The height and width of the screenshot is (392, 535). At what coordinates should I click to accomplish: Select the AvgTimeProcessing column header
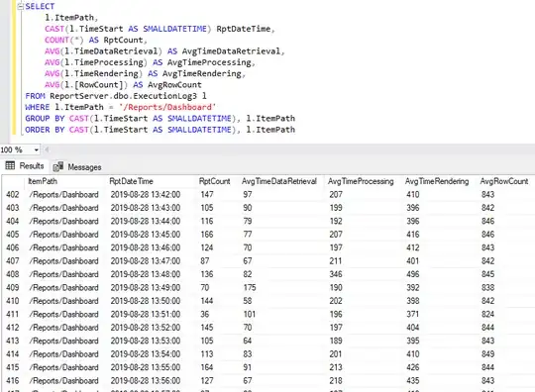(x=361, y=181)
